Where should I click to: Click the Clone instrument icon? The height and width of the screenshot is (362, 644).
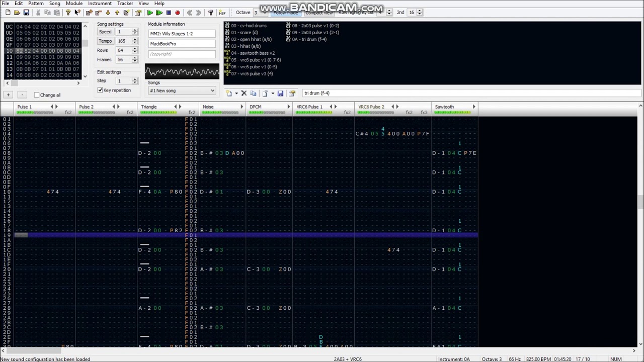tap(253, 93)
